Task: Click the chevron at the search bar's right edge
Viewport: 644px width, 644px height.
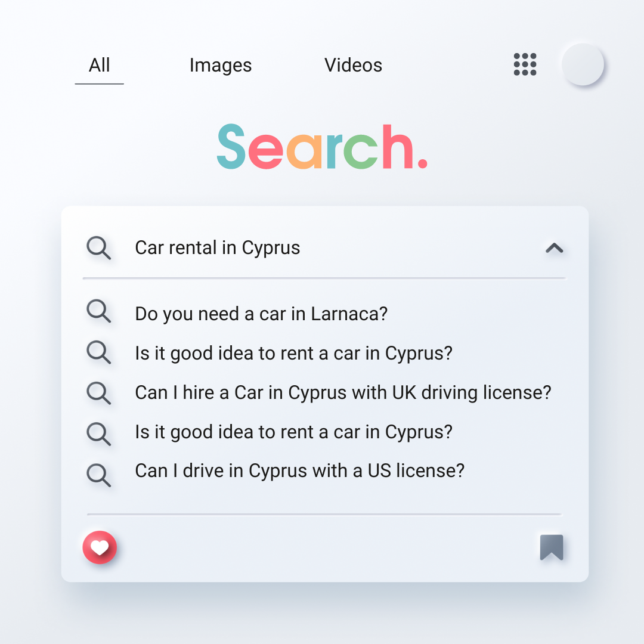Action: [x=555, y=248]
